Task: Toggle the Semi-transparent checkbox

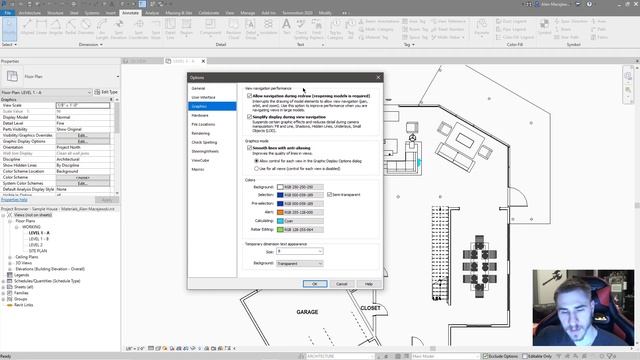Action: coord(329,195)
